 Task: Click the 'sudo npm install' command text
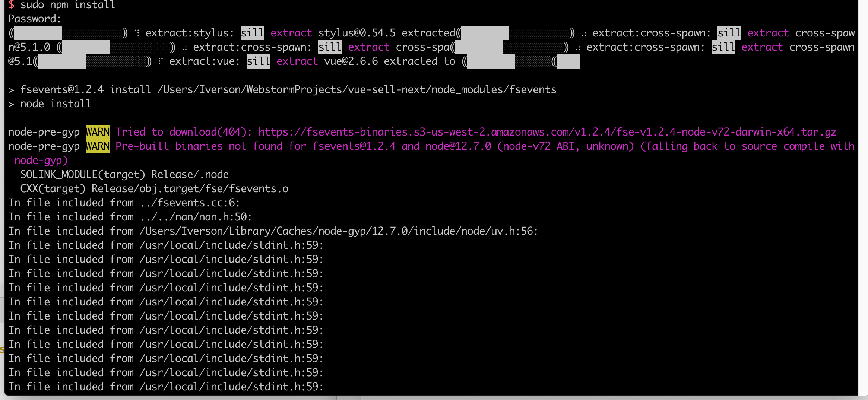click(x=67, y=5)
